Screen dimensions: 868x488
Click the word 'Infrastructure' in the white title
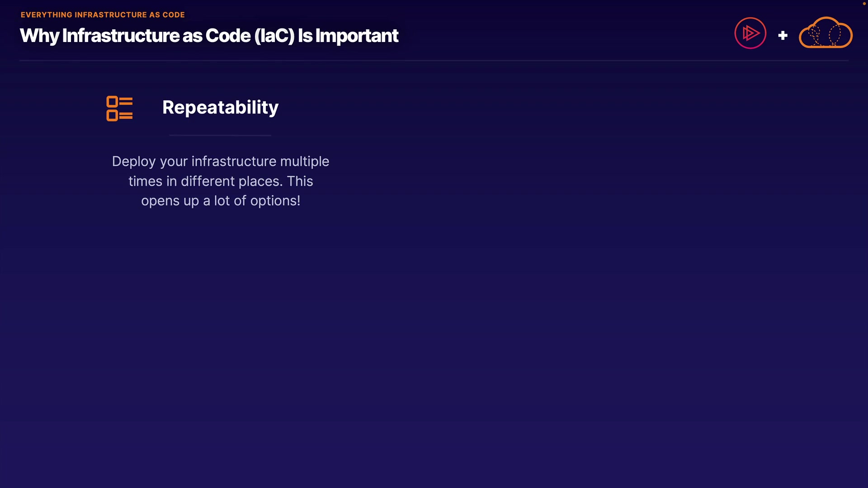[121, 36]
